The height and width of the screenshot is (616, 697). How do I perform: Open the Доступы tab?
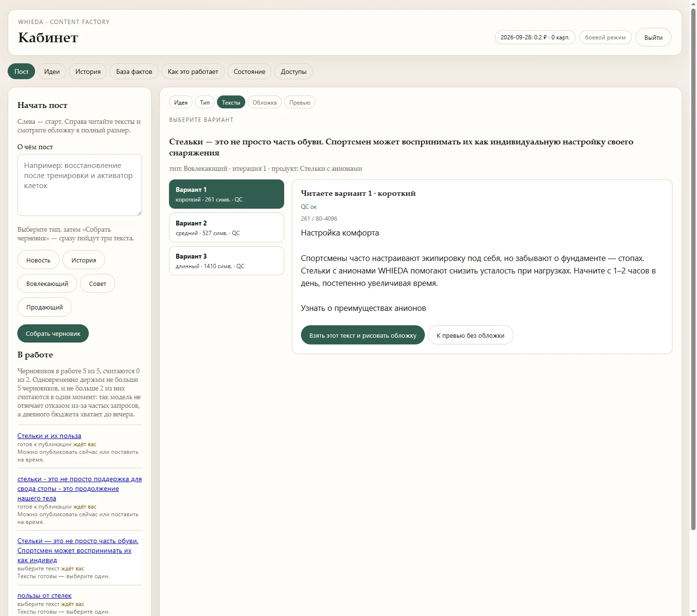(x=293, y=71)
